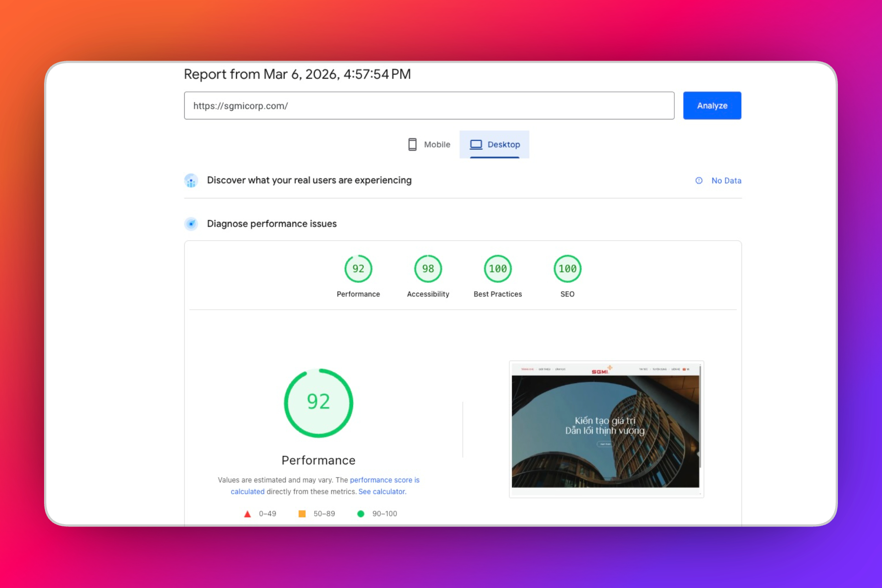Image resolution: width=882 pixels, height=588 pixels.
Task: Click the real users experience icon
Action: 191,181
